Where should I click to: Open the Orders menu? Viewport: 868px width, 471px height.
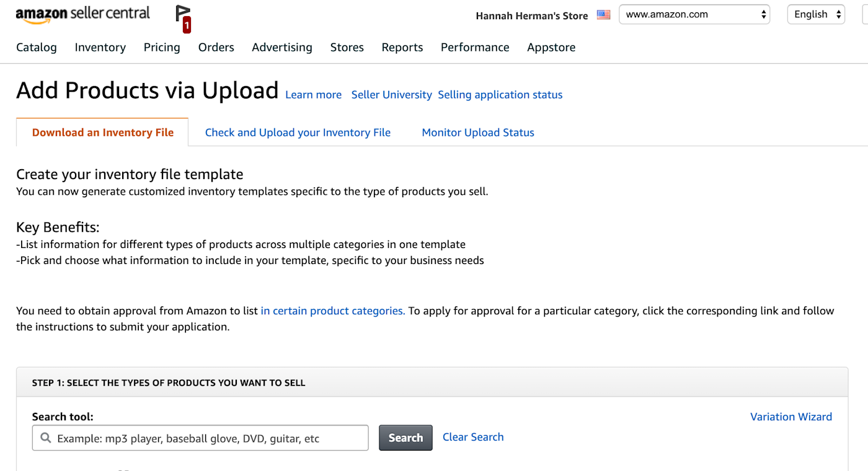(216, 47)
